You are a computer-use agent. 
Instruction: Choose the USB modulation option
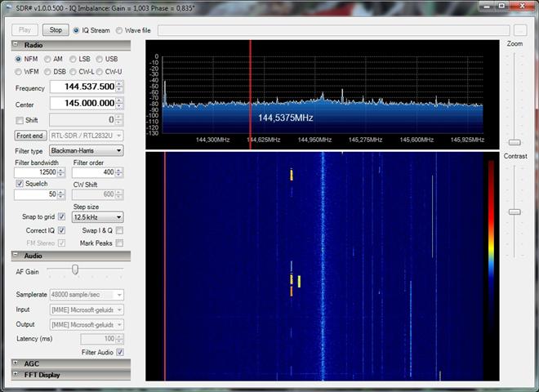click(x=100, y=59)
